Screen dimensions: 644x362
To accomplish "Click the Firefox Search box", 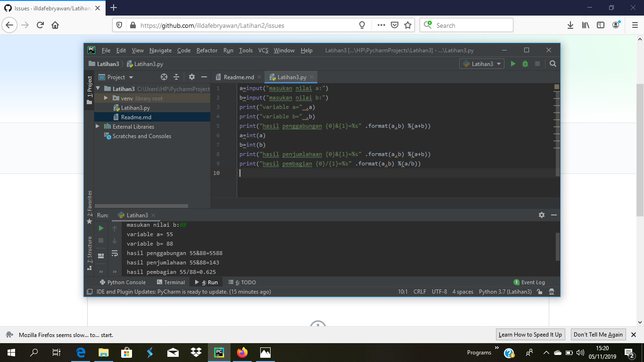I will pos(466,25).
